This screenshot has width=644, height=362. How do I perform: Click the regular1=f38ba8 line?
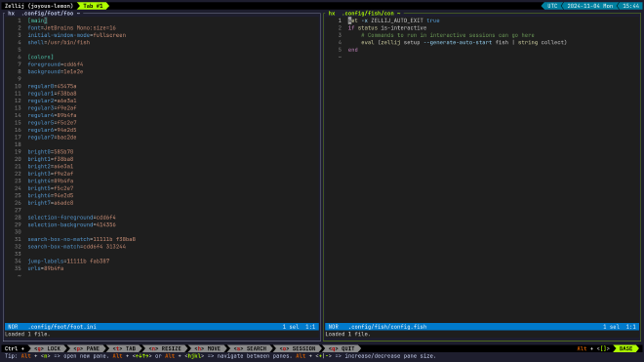pos(52,94)
